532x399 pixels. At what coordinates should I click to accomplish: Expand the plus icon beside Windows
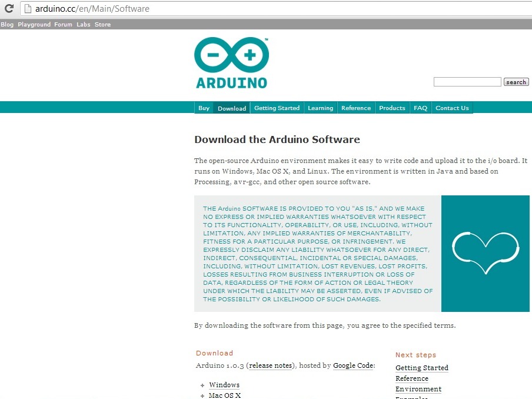point(202,385)
